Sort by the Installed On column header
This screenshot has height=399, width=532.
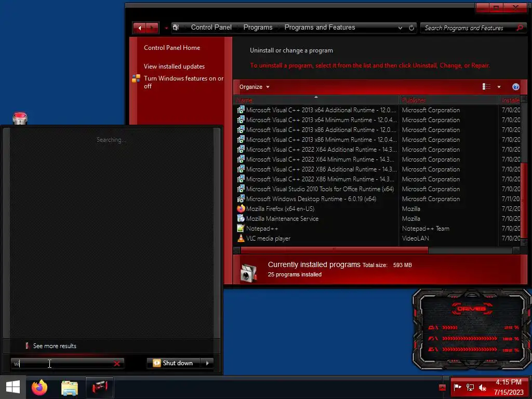[x=510, y=100]
